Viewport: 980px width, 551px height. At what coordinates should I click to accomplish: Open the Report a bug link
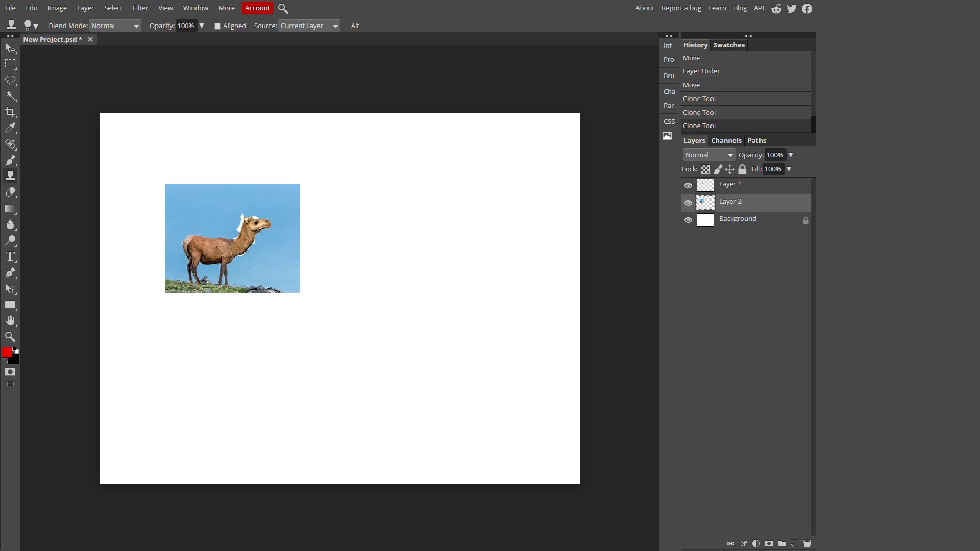click(681, 8)
